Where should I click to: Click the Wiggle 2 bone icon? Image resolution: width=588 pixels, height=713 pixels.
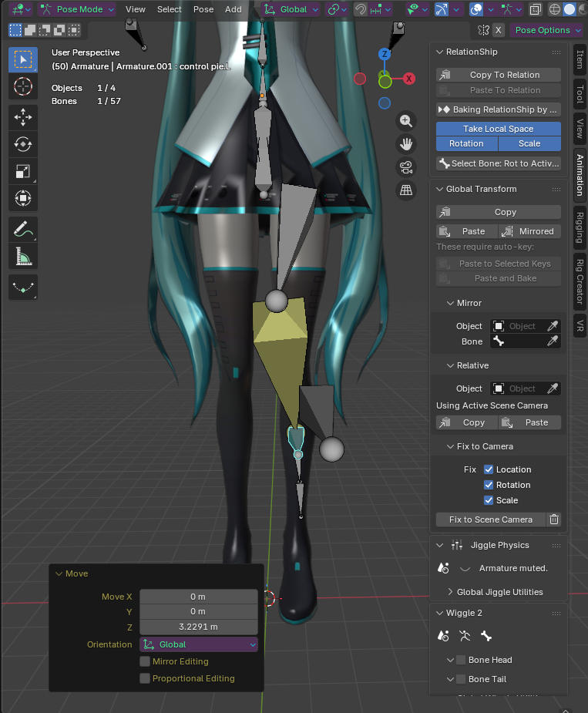click(486, 636)
